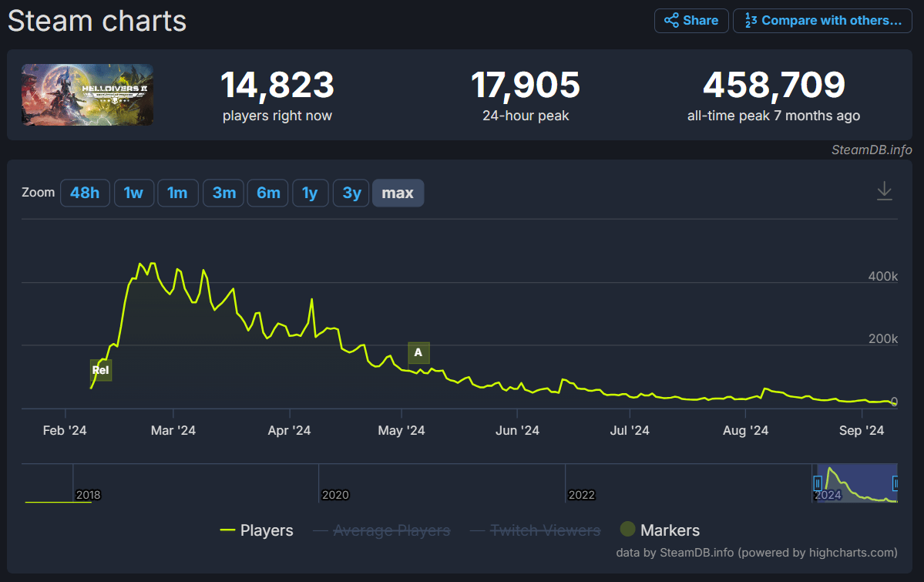The image size is (924, 582).
Task: Open Compare with others option
Action: pos(822,21)
